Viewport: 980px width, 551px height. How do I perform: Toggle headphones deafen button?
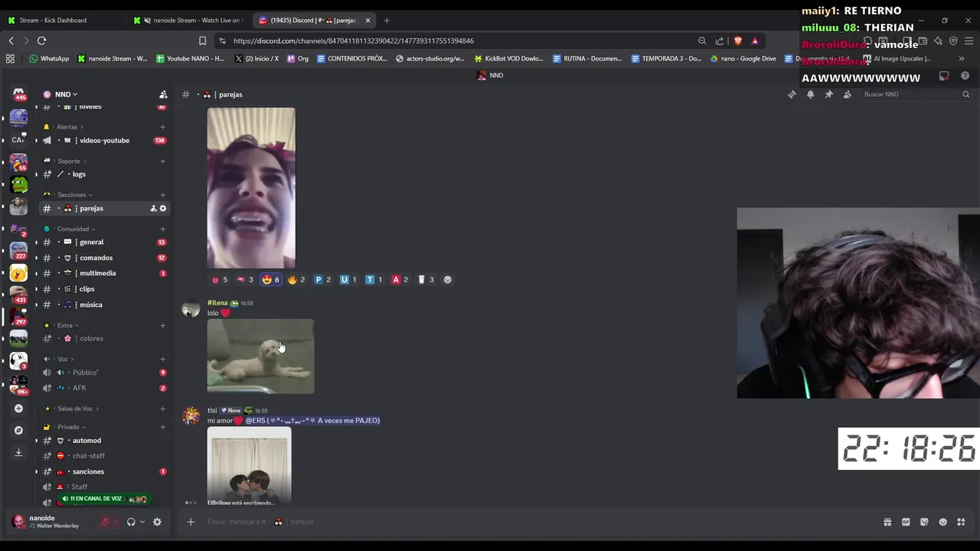pos(131,522)
